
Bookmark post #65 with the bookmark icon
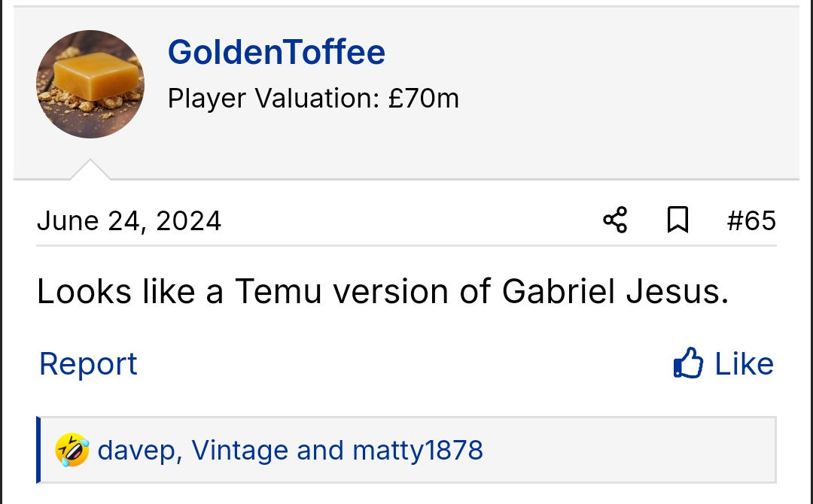677,220
